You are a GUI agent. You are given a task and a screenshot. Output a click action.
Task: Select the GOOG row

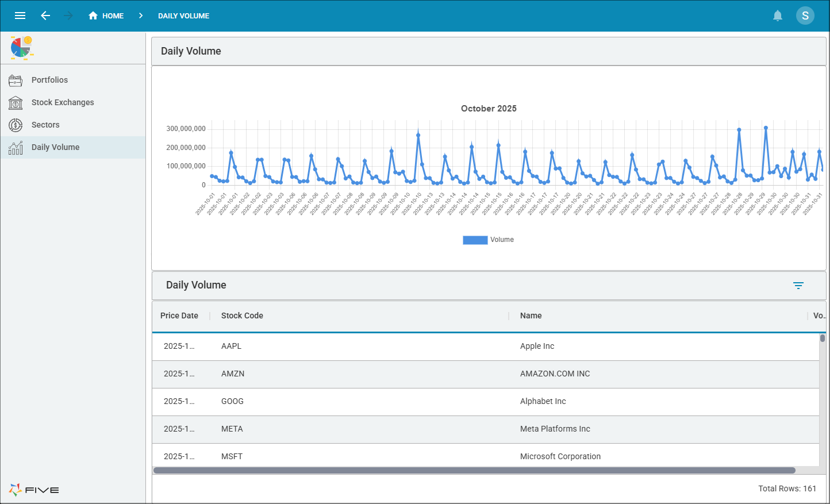point(486,401)
